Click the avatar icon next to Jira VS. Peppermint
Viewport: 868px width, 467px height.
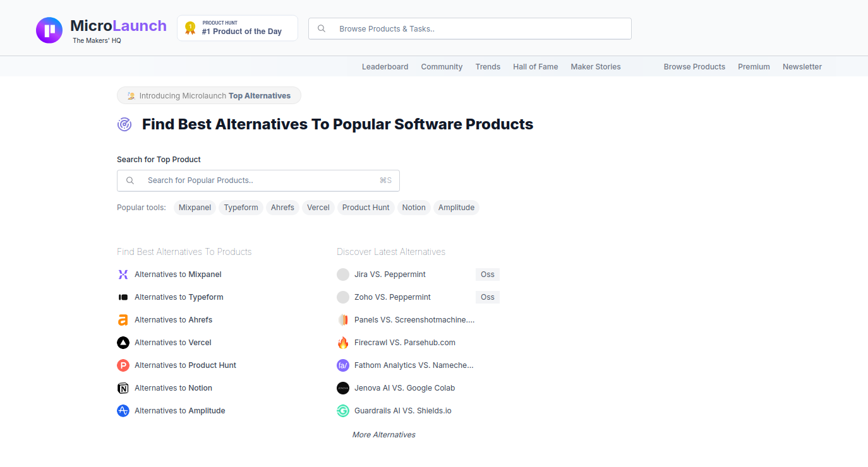pos(343,275)
